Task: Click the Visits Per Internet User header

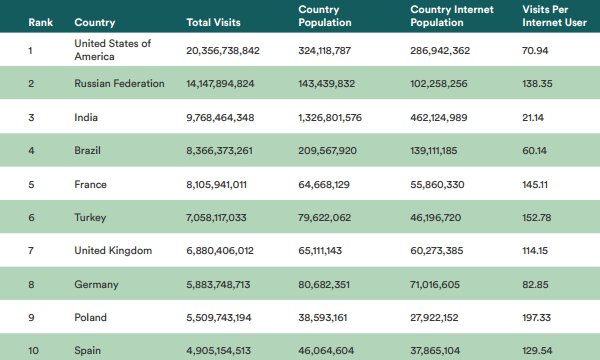Action: tap(554, 16)
